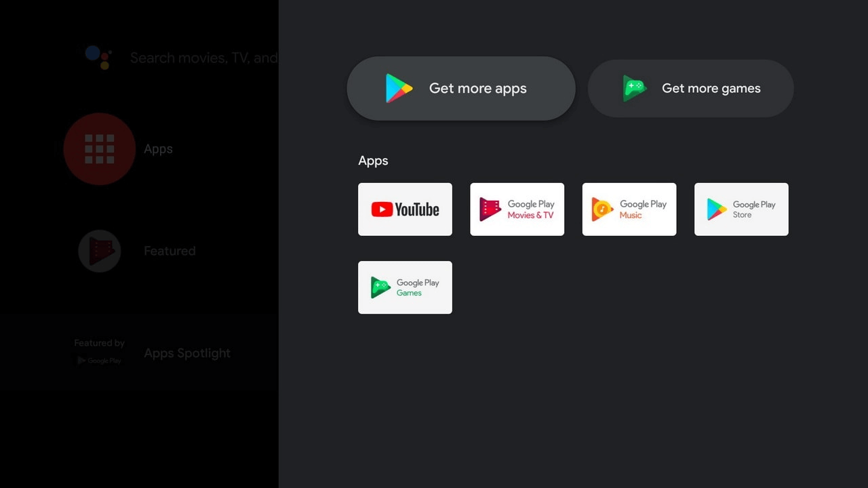Click the Search movies, TV field
The image size is (868, 488).
[204, 58]
